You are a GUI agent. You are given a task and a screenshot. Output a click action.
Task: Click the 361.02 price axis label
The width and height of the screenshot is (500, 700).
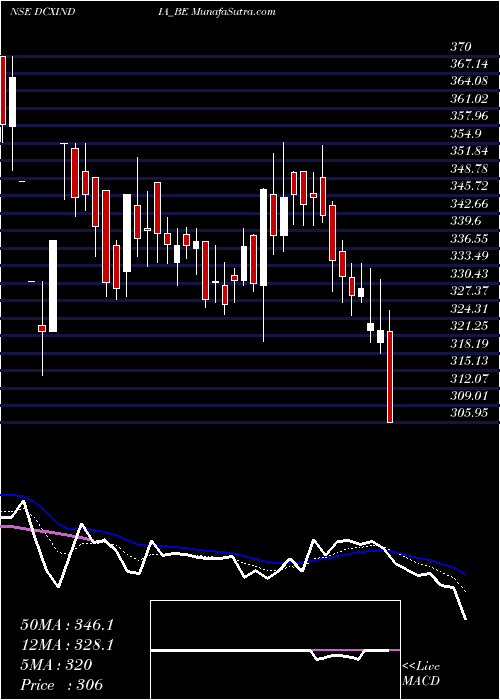coord(468,99)
